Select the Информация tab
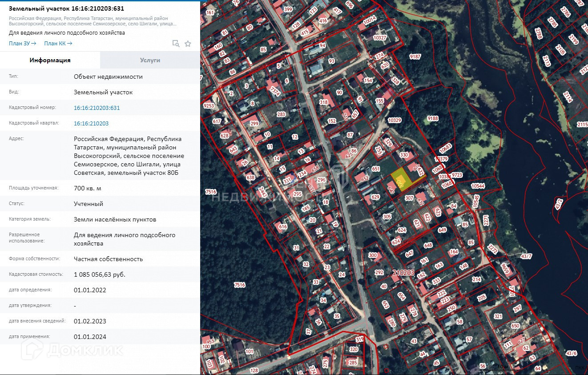Screen dimensions: 588x375 pyautogui.click(x=50, y=60)
